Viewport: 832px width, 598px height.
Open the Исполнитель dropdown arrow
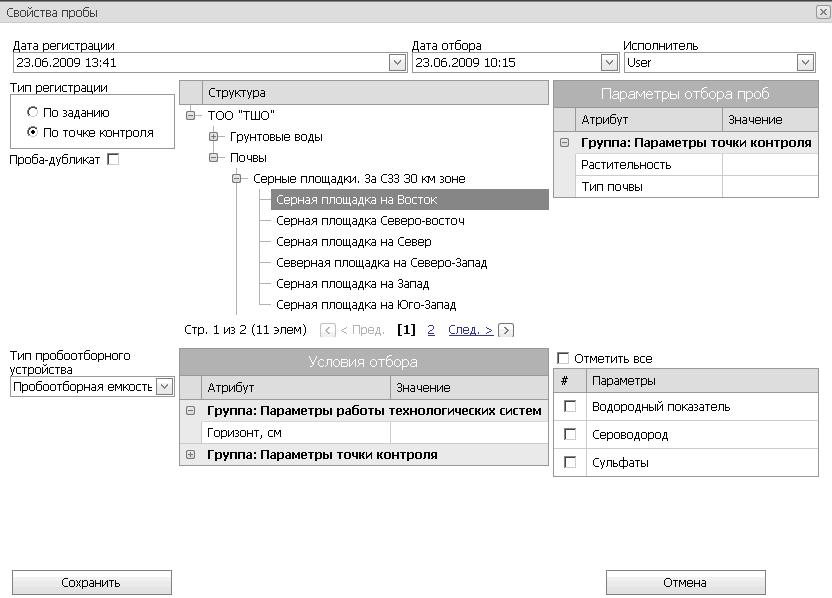pos(805,63)
